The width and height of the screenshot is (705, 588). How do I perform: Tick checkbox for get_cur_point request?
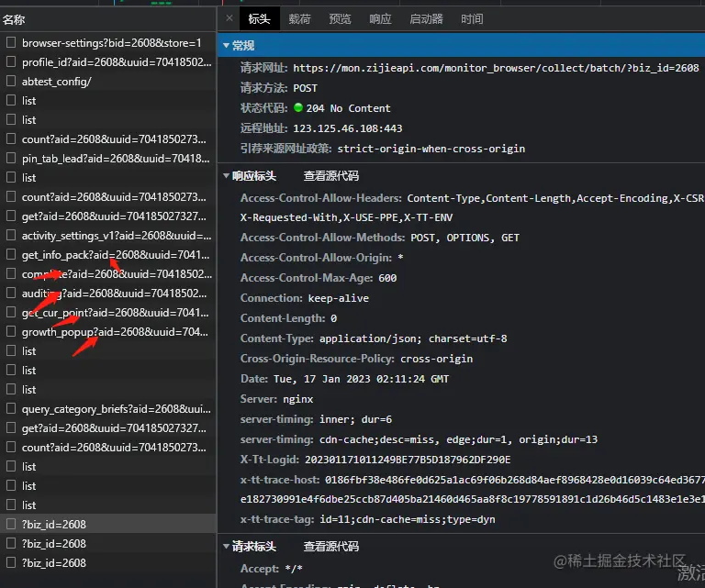click(x=11, y=312)
